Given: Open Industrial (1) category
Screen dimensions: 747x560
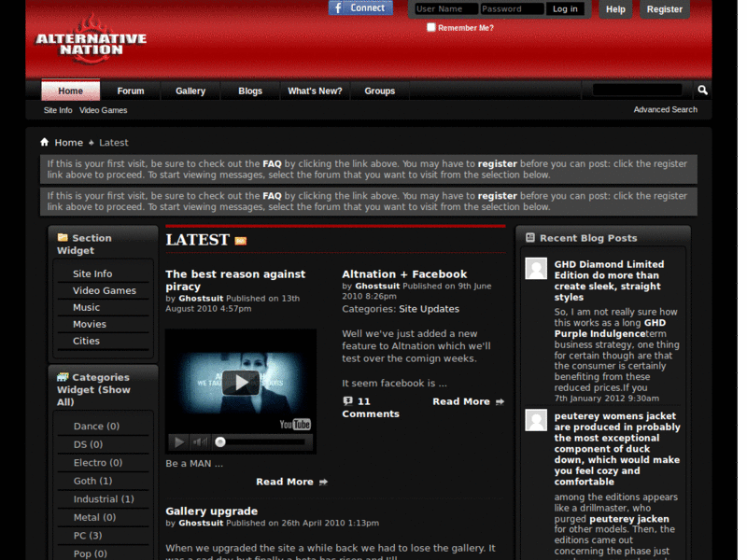Looking at the screenshot, I should (104, 499).
